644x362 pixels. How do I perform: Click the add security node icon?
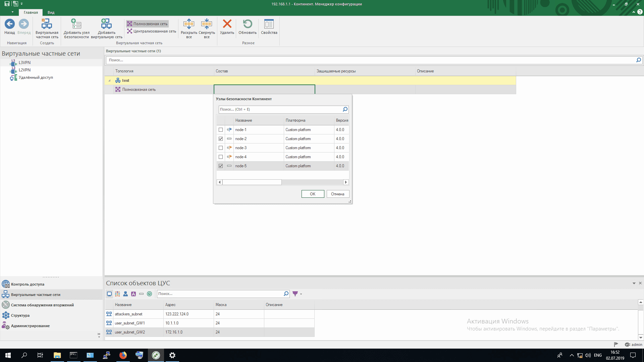pyautogui.click(x=76, y=24)
